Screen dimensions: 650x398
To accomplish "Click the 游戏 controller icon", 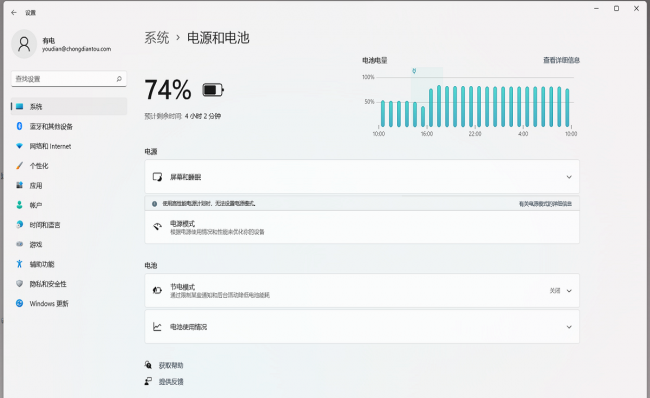I will pos(19,244).
